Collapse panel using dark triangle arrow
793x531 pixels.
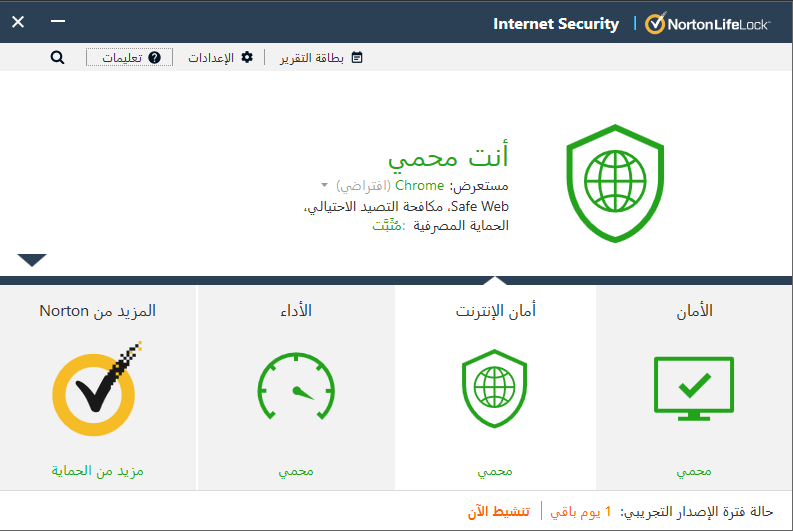pyautogui.click(x=32, y=260)
